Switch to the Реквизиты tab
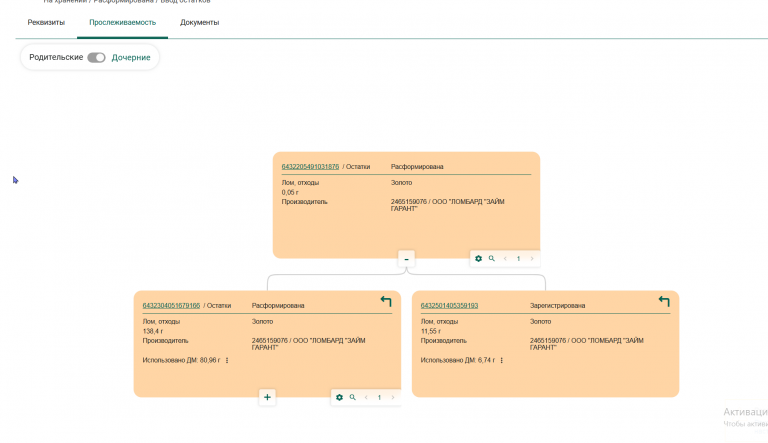Viewport: 768px width, 443px height. [x=46, y=23]
